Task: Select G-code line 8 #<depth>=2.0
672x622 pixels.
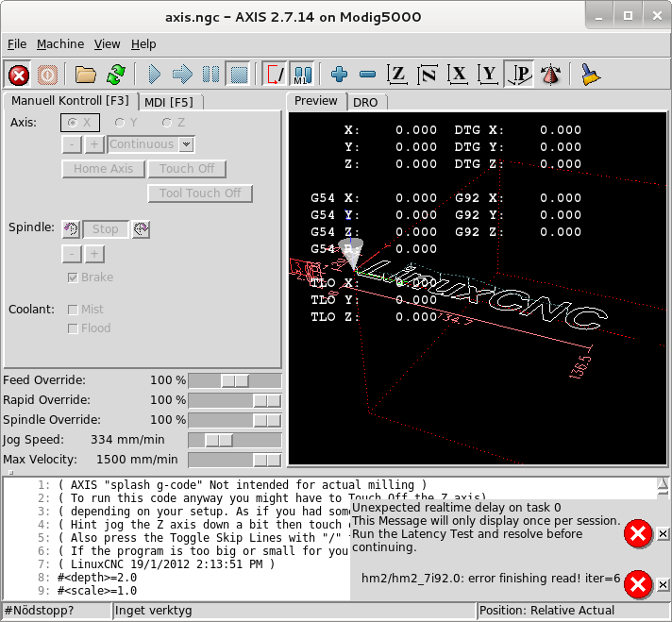Action: coord(97,578)
